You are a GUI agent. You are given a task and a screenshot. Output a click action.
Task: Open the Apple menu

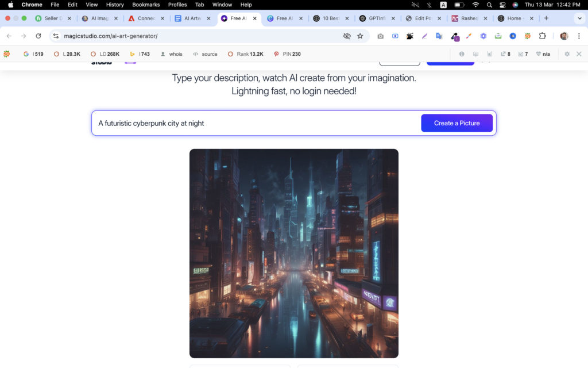point(10,5)
